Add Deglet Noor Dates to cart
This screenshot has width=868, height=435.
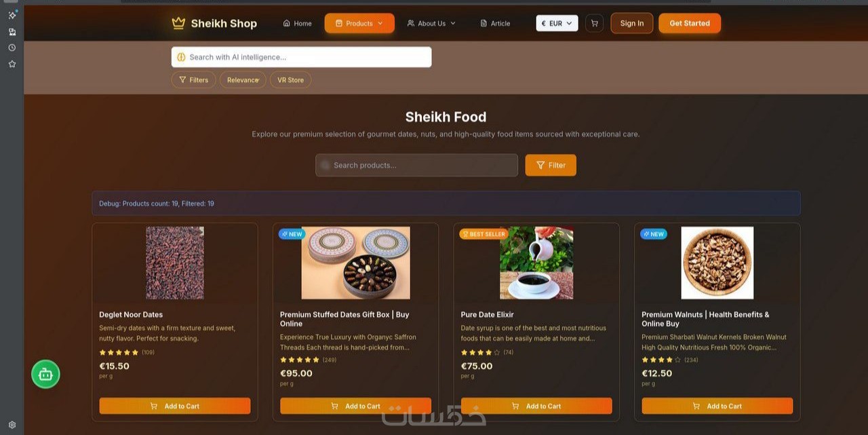(x=175, y=406)
